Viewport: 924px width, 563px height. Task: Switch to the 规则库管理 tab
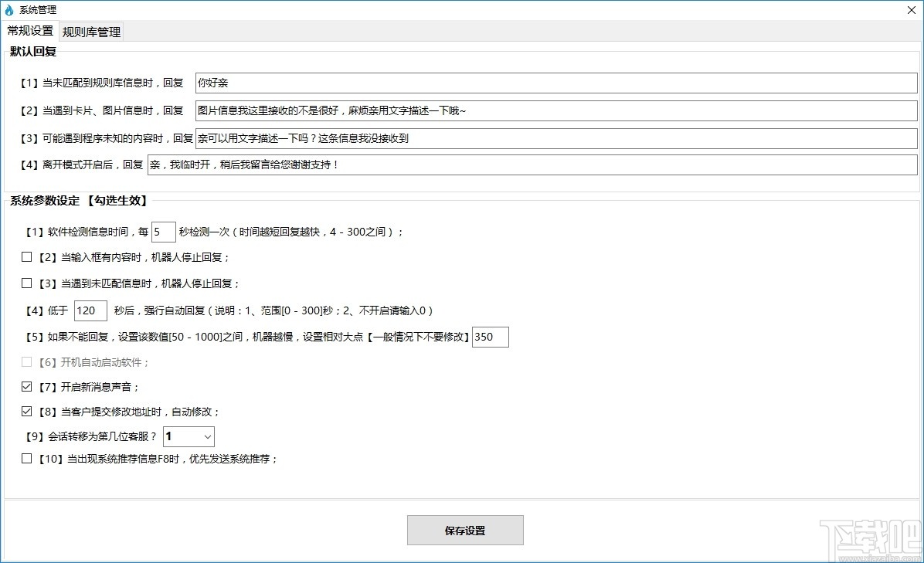(x=90, y=32)
